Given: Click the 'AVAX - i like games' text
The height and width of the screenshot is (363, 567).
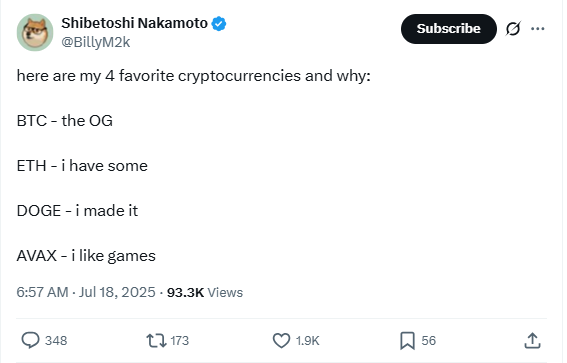Looking at the screenshot, I should pos(86,256).
